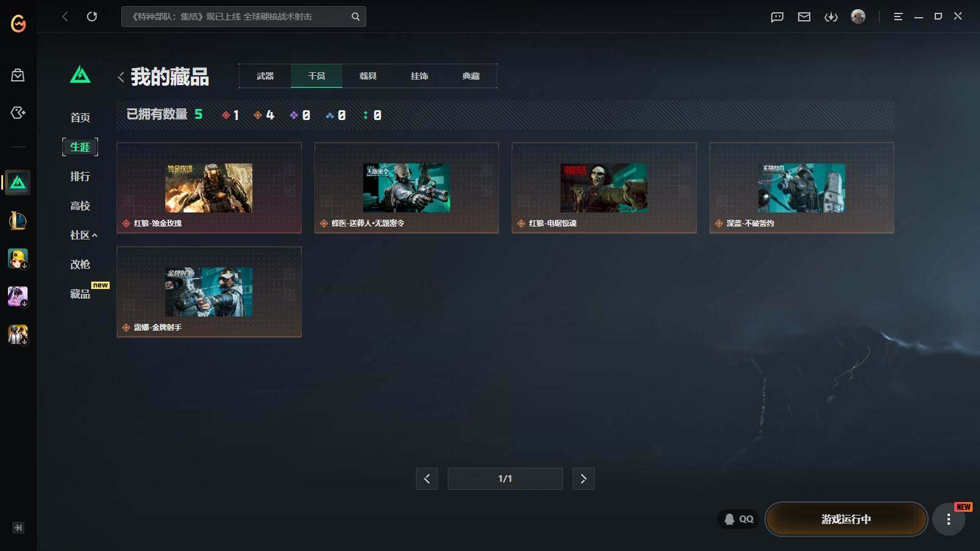
Task: Select the yellow-haired character game icon
Action: (x=18, y=258)
